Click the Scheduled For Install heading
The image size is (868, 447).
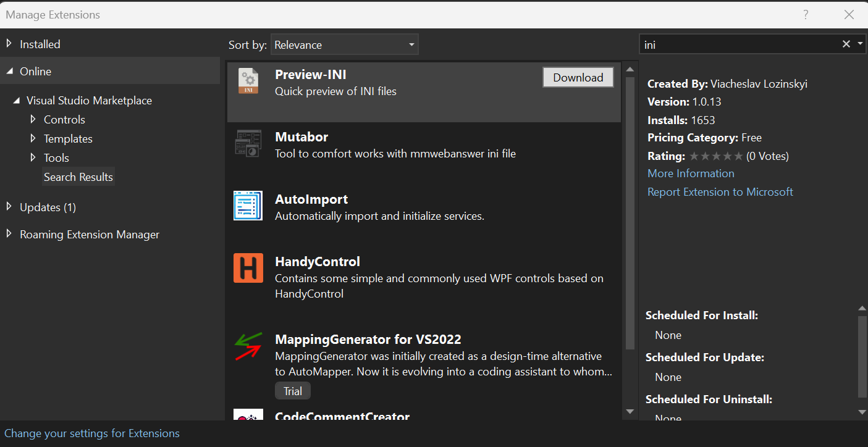[702, 315]
